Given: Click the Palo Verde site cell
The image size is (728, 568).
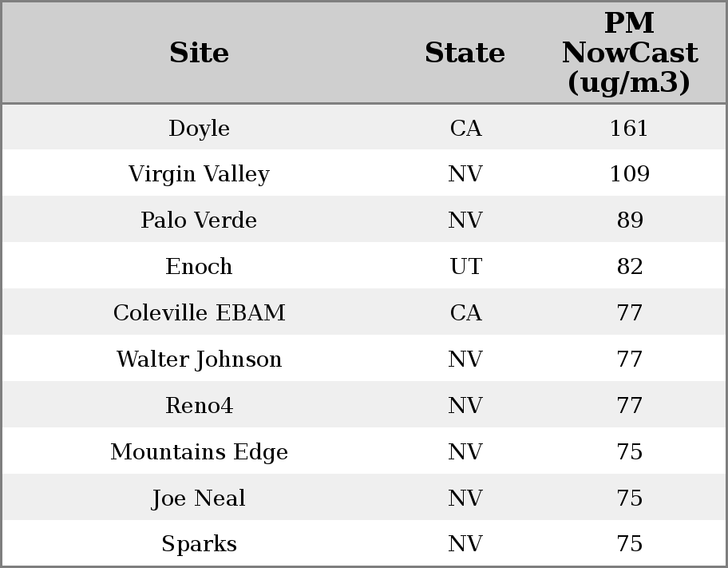Looking at the screenshot, I should (x=200, y=220).
